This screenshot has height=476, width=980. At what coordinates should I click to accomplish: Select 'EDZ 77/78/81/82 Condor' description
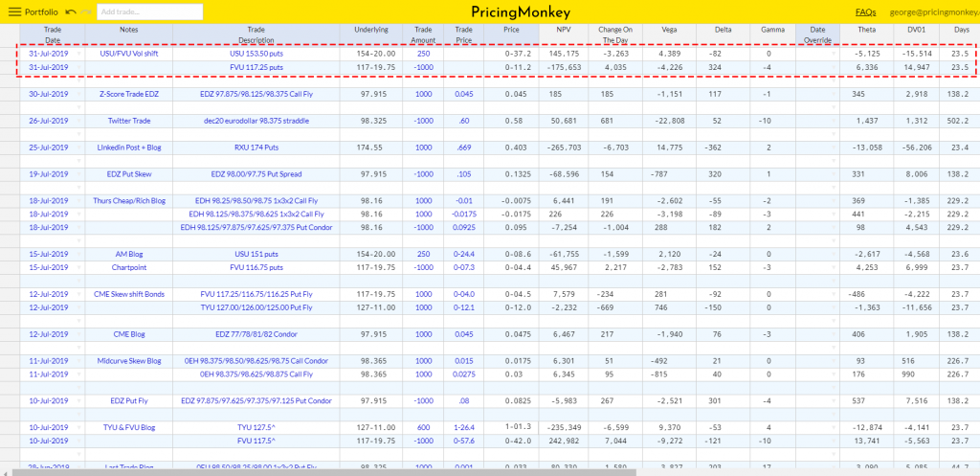tap(256, 334)
